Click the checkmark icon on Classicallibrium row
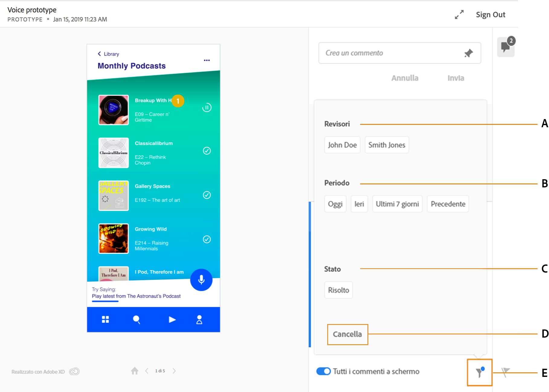The height and width of the screenshot is (392, 549). point(207,151)
